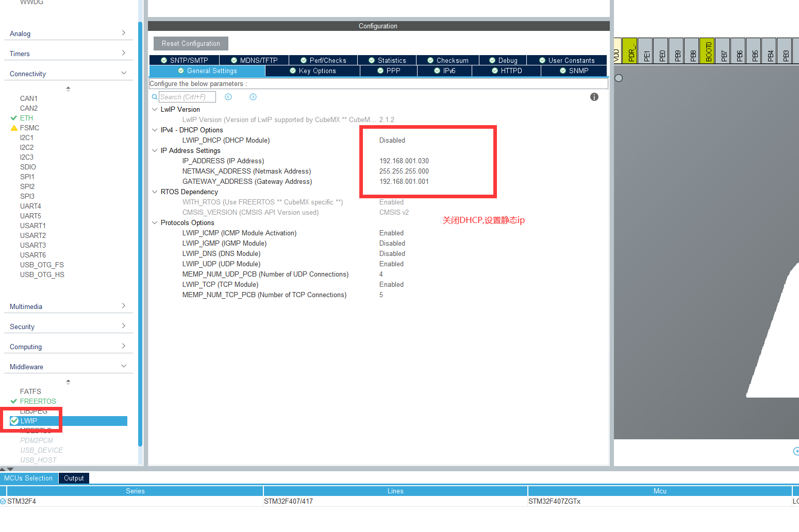799x532 pixels.
Task: Edit netmask value 255.255.255.000
Action: (x=404, y=171)
